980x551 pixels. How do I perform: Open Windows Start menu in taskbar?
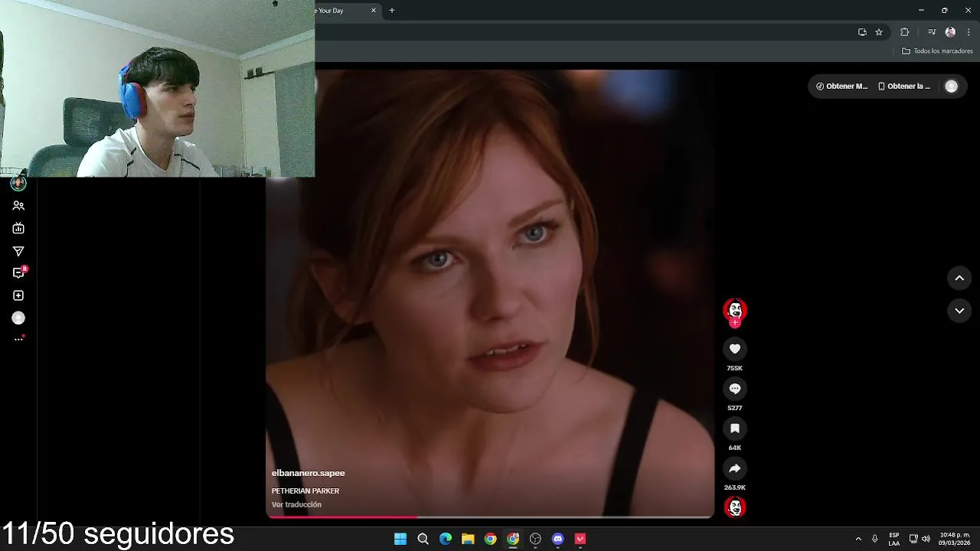click(x=400, y=539)
